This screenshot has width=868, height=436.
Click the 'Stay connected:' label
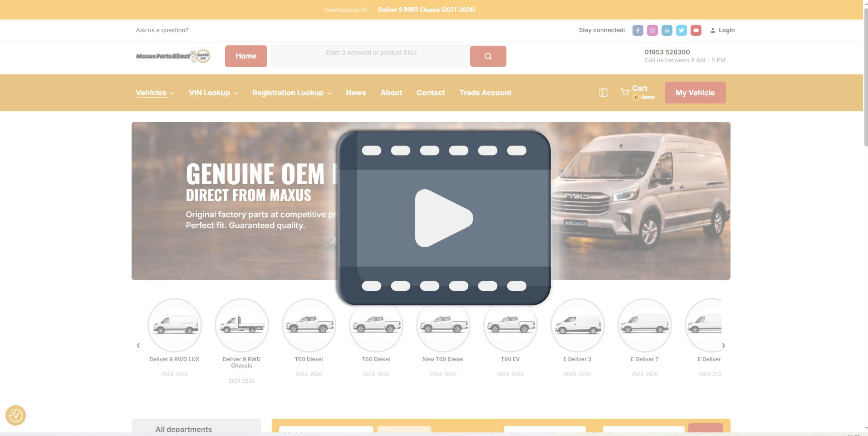tap(602, 30)
